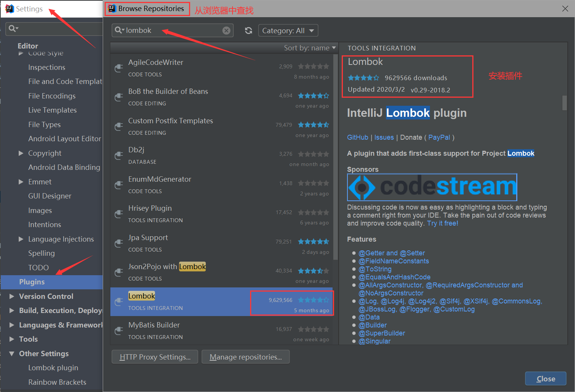Click the refresh repositories icon
The height and width of the screenshot is (392, 575).
pos(249,31)
